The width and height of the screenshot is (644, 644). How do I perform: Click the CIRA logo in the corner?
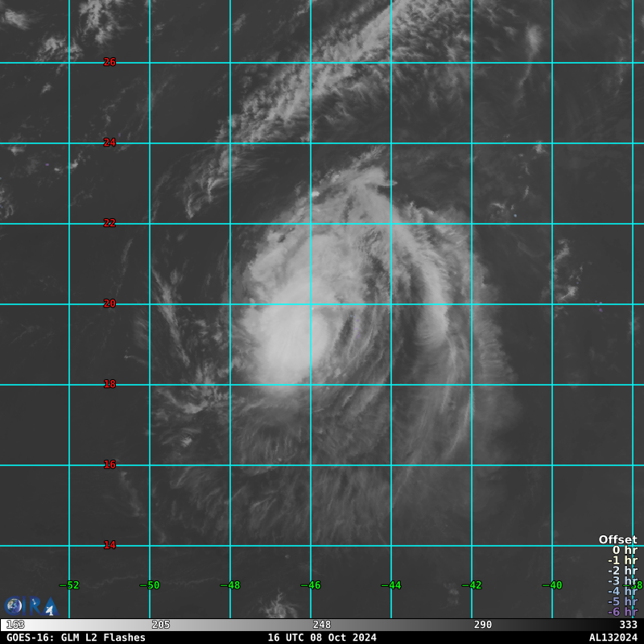point(31,606)
